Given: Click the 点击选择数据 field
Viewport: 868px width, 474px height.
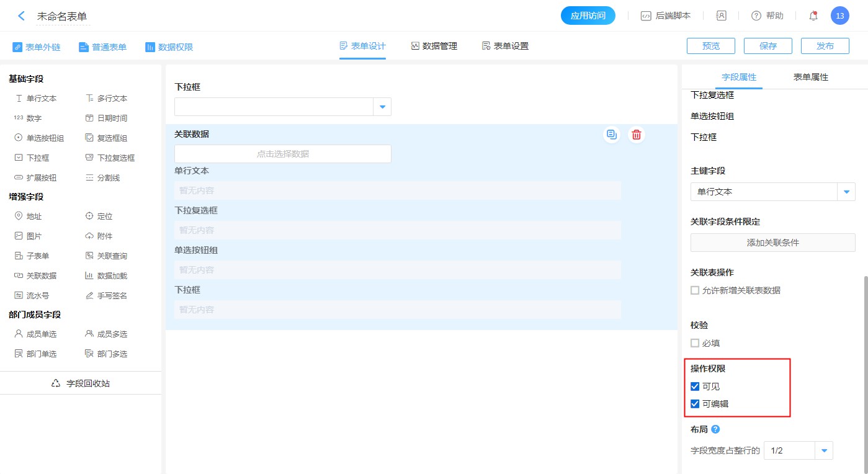Looking at the screenshot, I should tap(282, 154).
